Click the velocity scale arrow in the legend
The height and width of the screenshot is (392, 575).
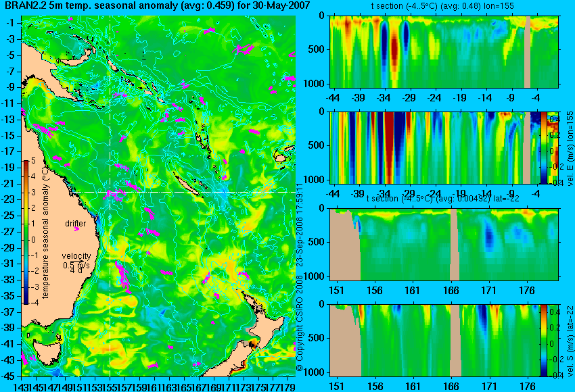(78, 261)
